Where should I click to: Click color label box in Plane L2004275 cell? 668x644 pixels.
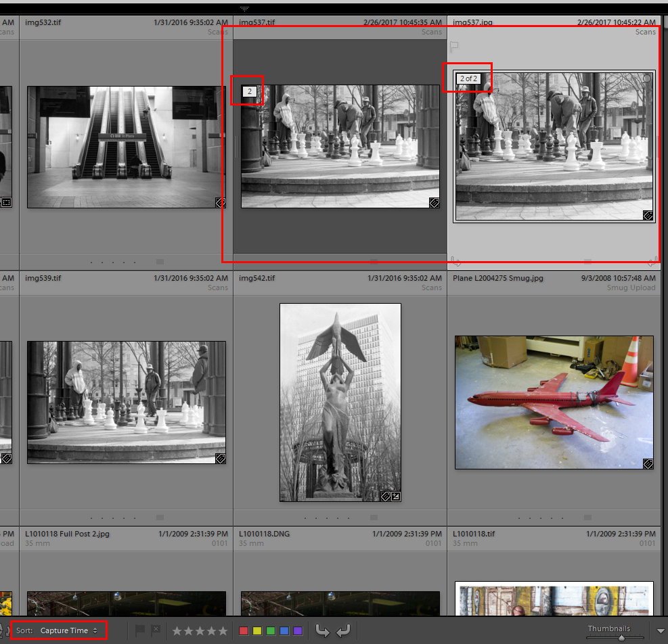pos(587,517)
